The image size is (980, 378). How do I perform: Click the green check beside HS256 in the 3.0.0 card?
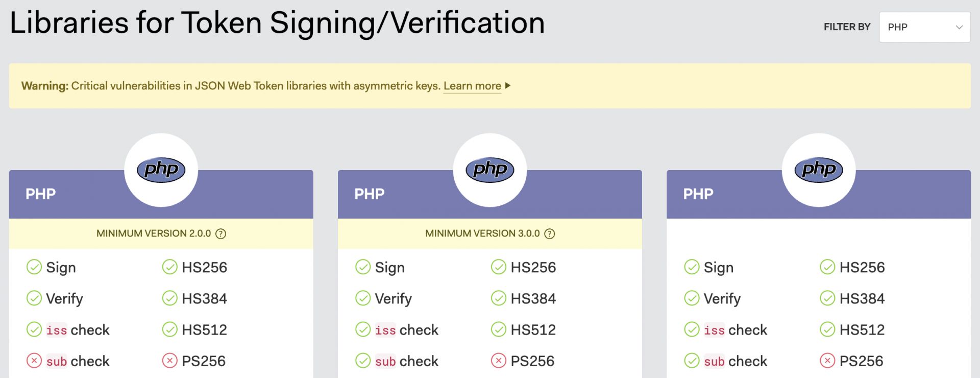pos(499,267)
